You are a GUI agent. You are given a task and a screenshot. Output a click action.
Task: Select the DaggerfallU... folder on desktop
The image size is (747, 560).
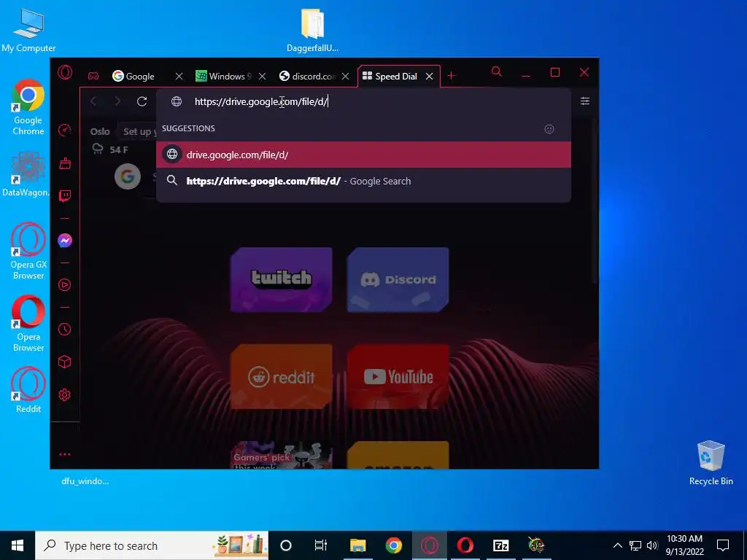pos(312,29)
